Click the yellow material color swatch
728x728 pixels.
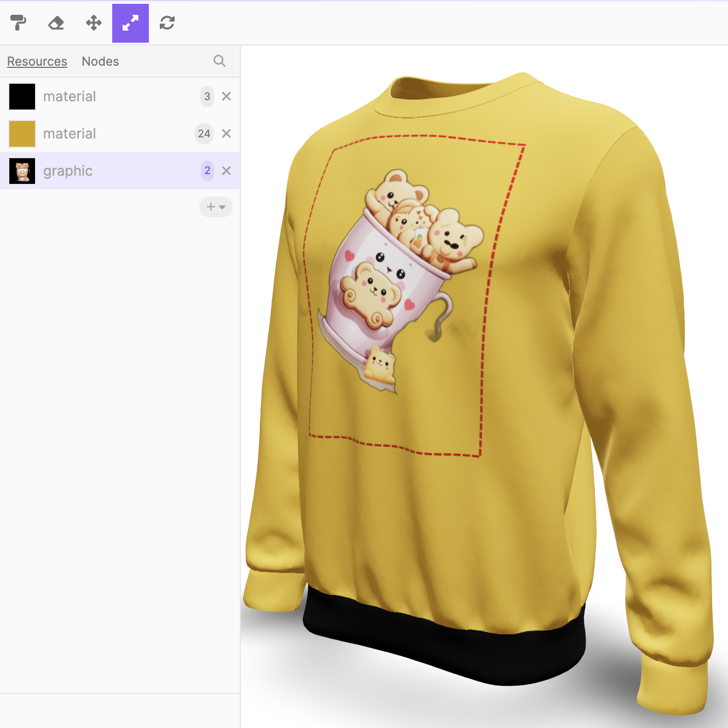coord(22,134)
